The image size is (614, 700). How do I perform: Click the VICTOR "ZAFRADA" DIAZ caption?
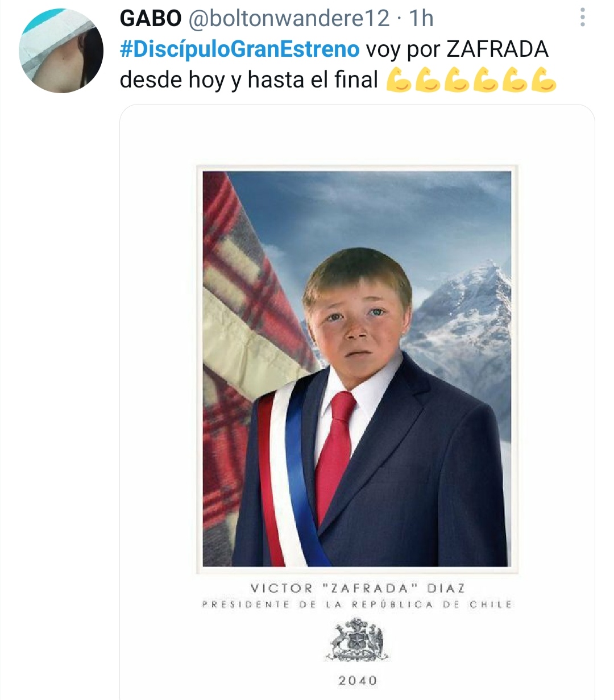pyautogui.click(x=358, y=588)
